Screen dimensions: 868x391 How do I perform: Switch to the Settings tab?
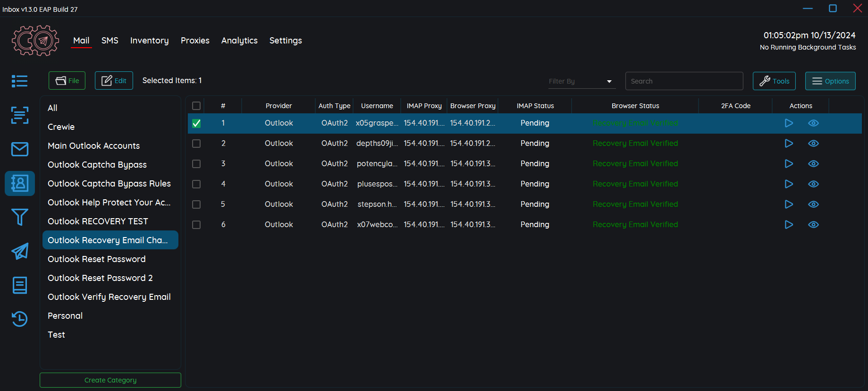286,41
